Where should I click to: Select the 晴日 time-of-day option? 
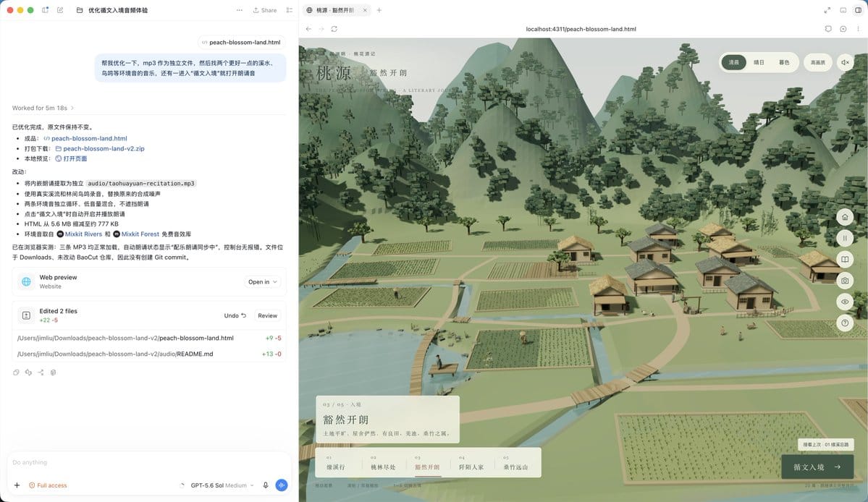coord(759,62)
